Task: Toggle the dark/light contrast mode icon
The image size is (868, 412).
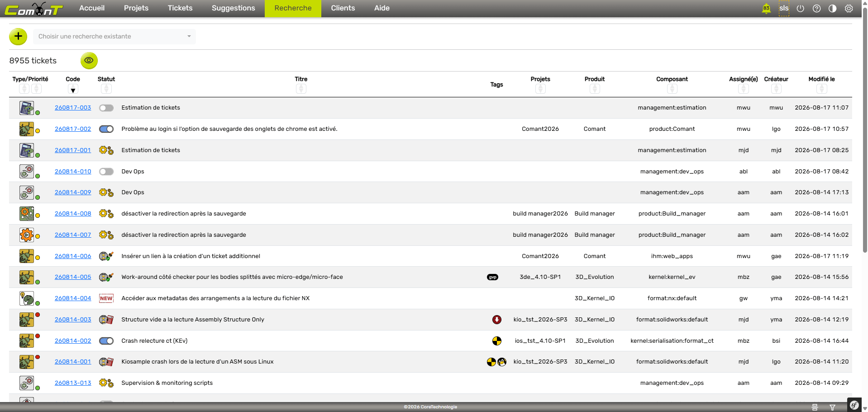Action: coord(832,8)
